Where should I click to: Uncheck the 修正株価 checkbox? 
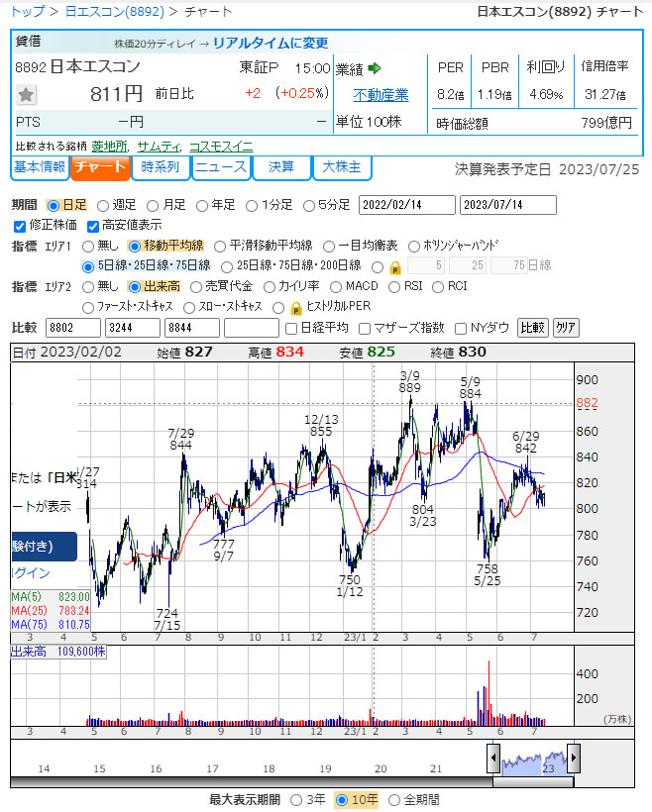coord(22,225)
